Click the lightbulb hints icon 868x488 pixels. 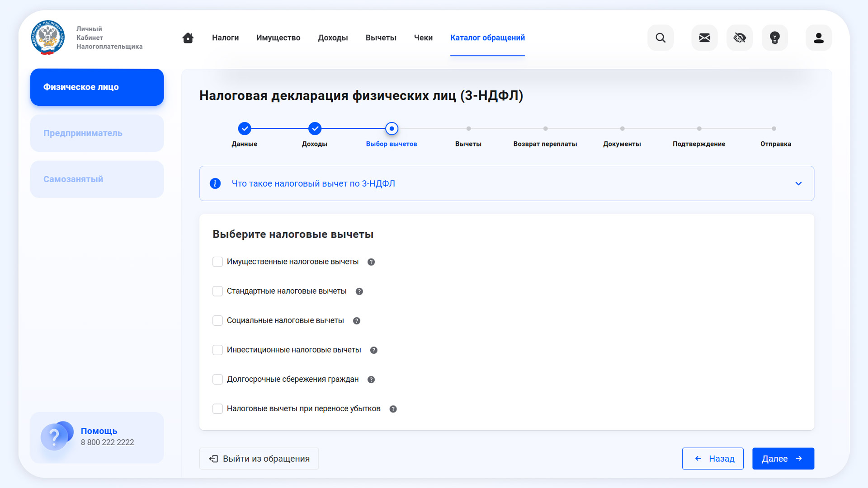tap(775, 38)
